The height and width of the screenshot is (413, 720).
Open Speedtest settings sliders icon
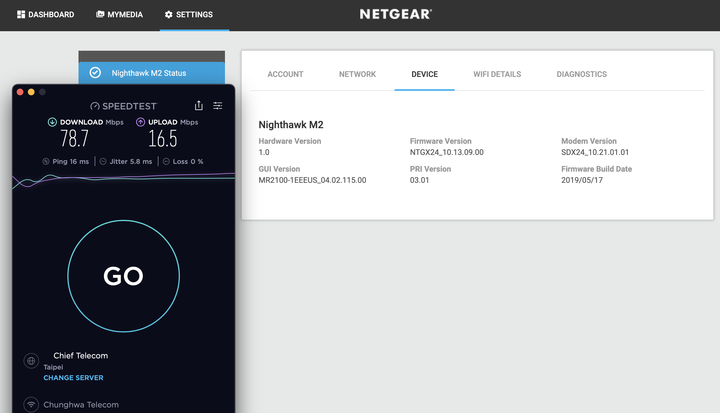click(218, 106)
